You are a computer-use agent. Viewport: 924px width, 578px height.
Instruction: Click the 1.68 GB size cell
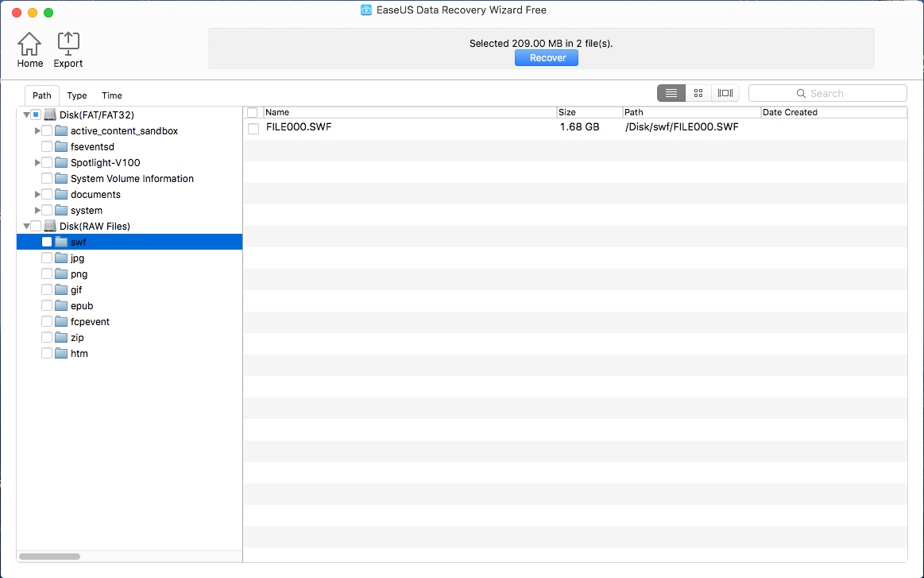tap(579, 126)
